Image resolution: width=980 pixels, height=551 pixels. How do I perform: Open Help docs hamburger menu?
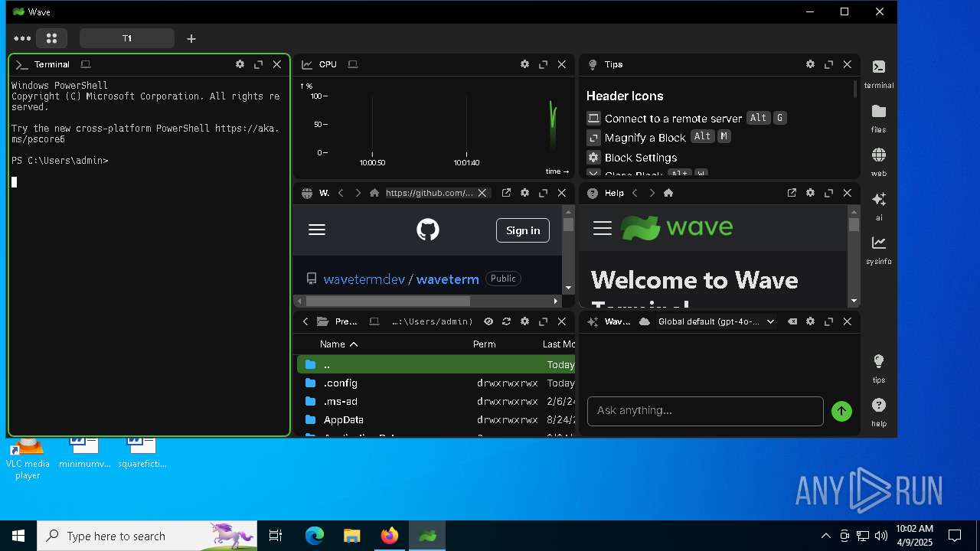[603, 228]
